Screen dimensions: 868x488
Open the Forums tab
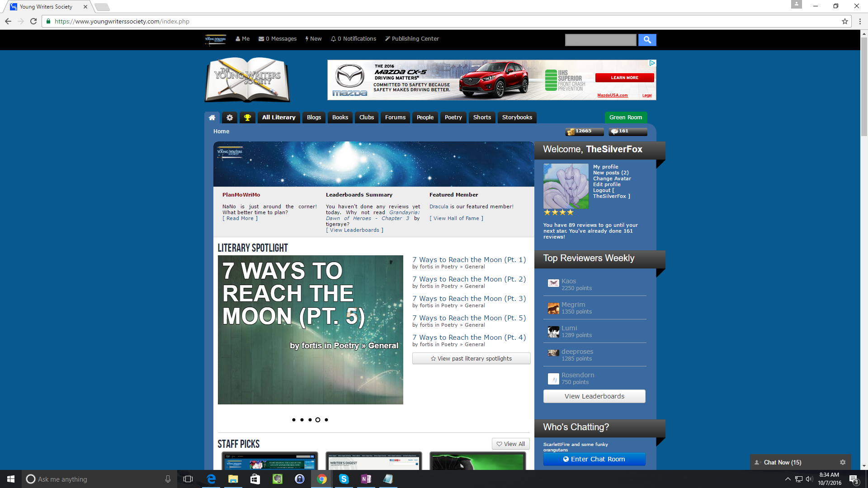tap(395, 117)
